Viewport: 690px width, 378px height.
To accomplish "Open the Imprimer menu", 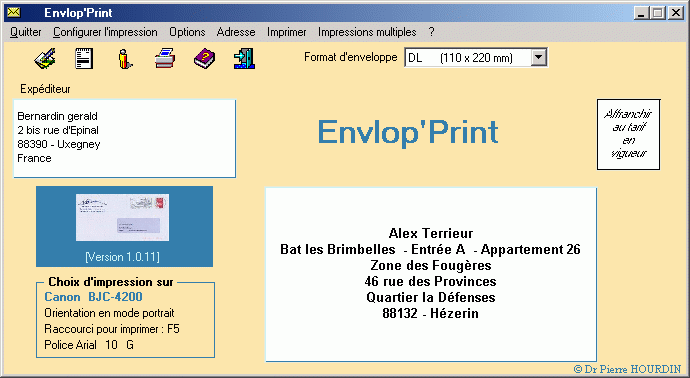I will point(286,32).
